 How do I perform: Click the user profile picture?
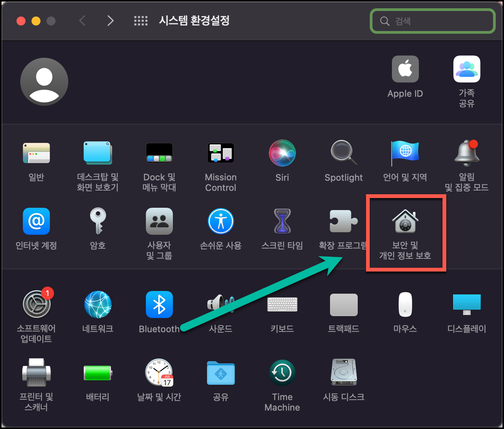point(44,81)
